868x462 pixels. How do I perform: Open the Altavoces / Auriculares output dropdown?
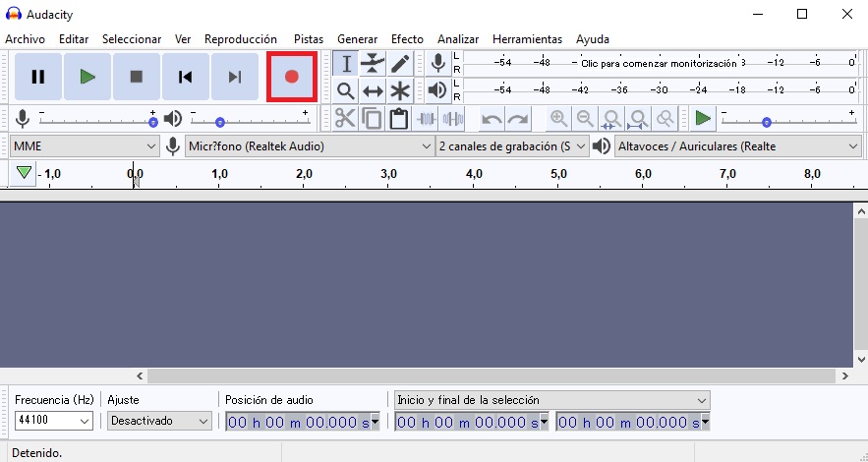click(x=738, y=146)
